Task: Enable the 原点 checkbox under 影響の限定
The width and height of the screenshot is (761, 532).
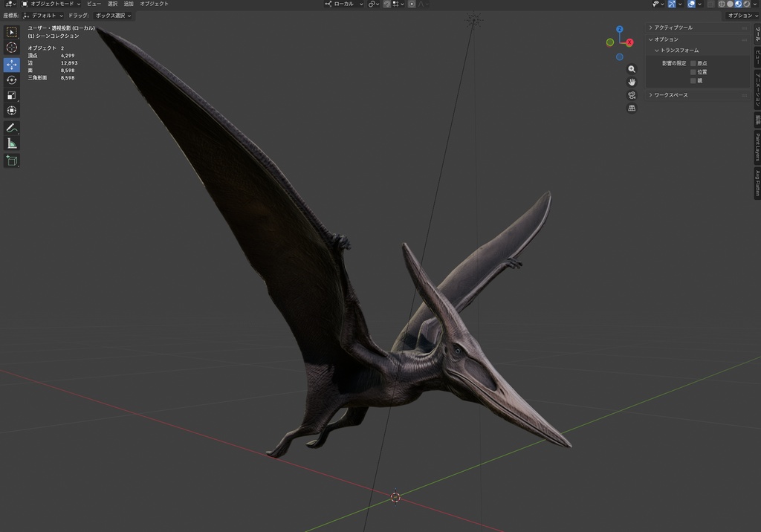Action: click(x=693, y=63)
